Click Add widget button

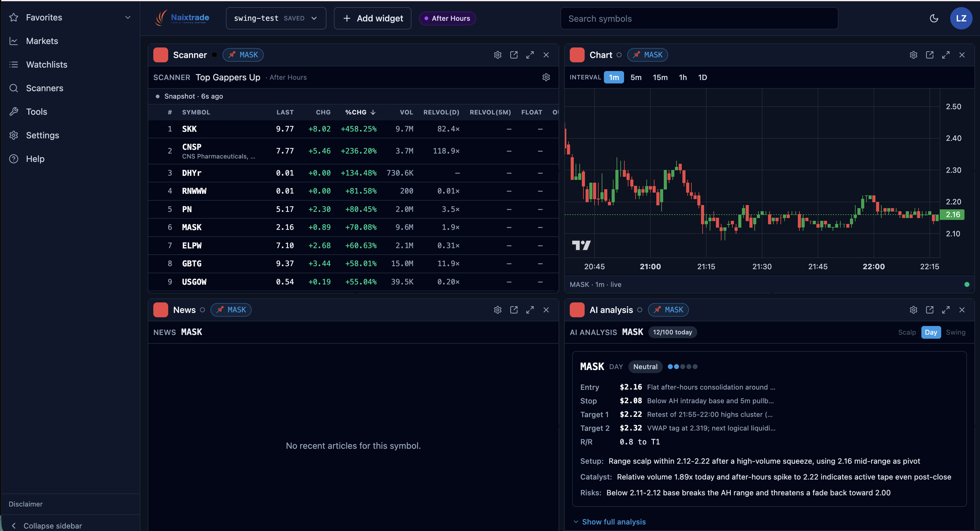click(x=372, y=18)
